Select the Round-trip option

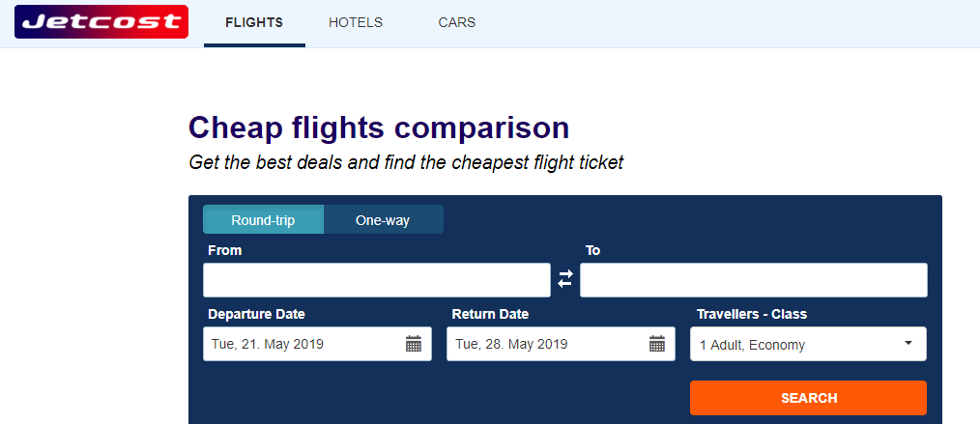(x=263, y=220)
